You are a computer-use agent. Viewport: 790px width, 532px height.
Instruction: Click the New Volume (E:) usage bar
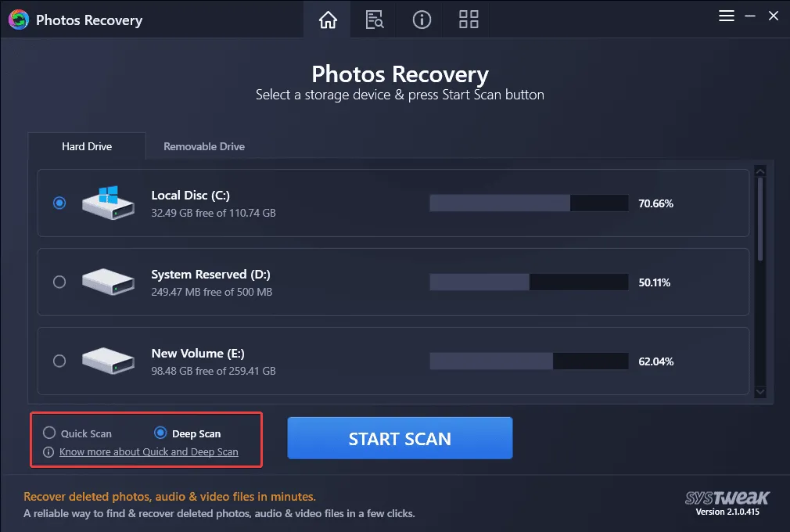[x=529, y=361]
